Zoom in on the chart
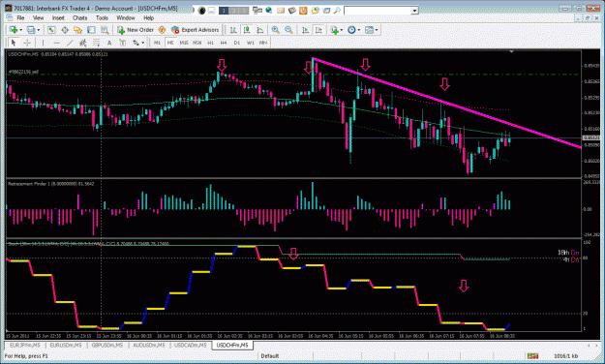 [x=276, y=30]
